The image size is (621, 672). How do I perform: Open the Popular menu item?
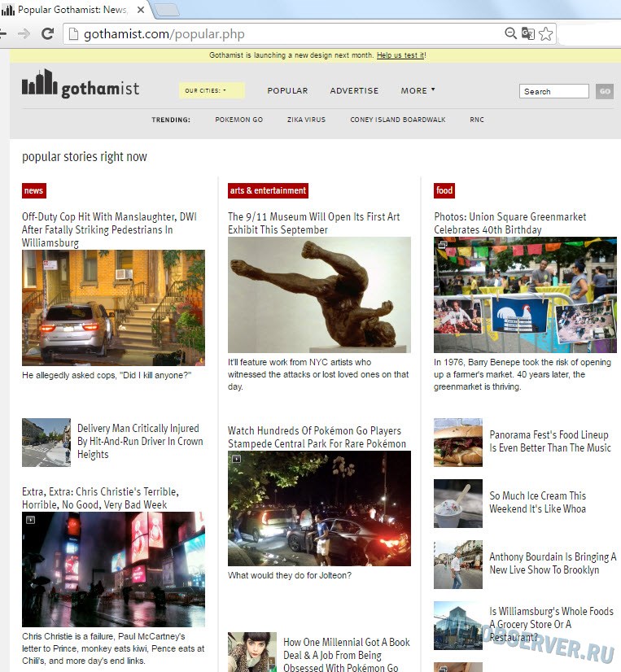[287, 90]
